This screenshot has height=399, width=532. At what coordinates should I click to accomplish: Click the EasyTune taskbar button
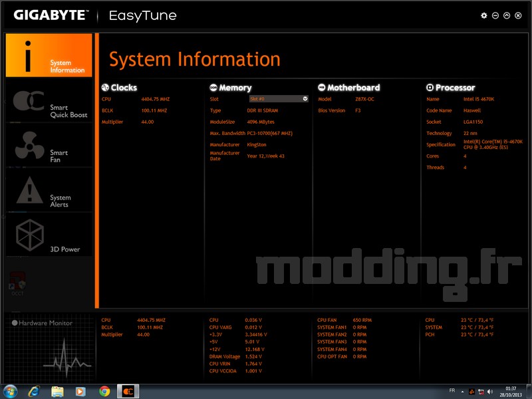pyautogui.click(x=128, y=392)
